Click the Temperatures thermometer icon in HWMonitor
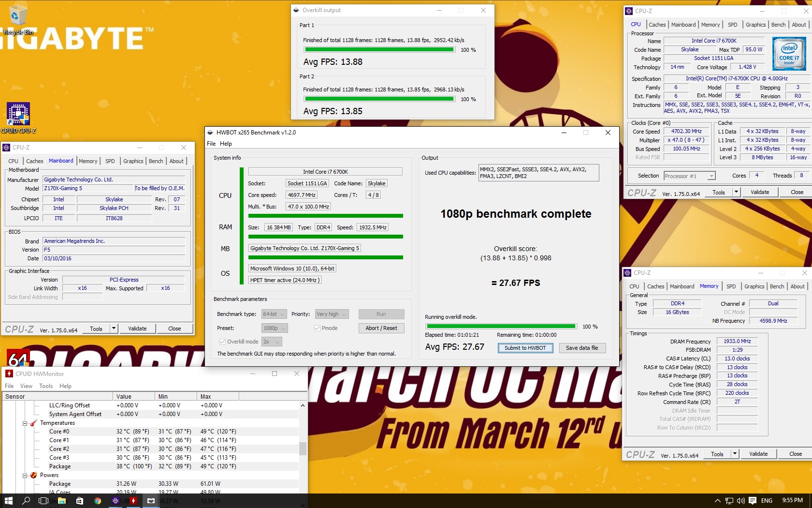Image resolution: width=812 pixels, height=508 pixels. click(33, 423)
